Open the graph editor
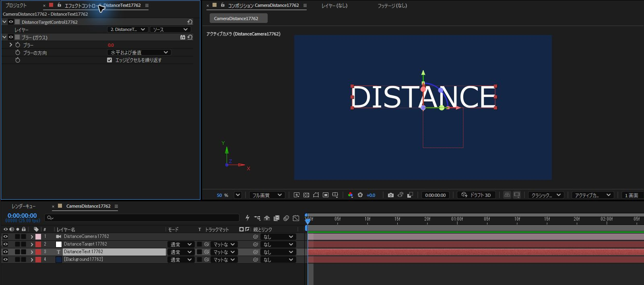Image resolution: width=644 pixels, height=285 pixels. [296, 218]
